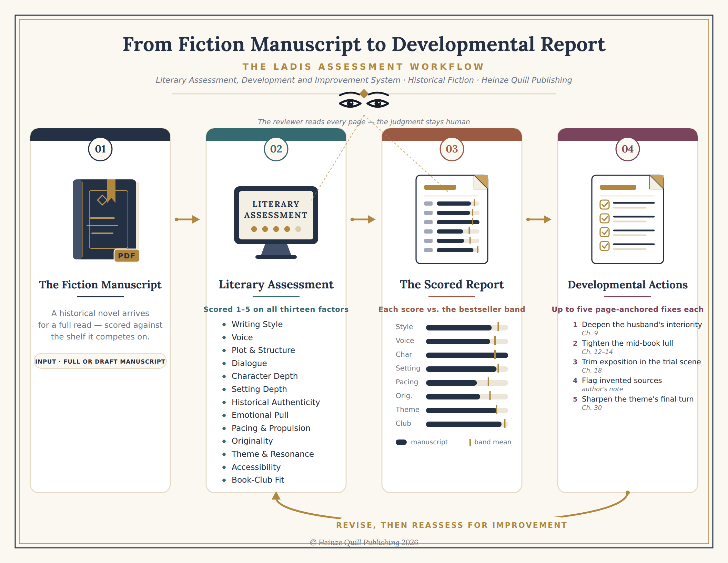This screenshot has width=728, height=563.
Task: Click the Heinze Quill Publishing 2026 copyright
Action: pyautogui.click(x=364, y=542)
